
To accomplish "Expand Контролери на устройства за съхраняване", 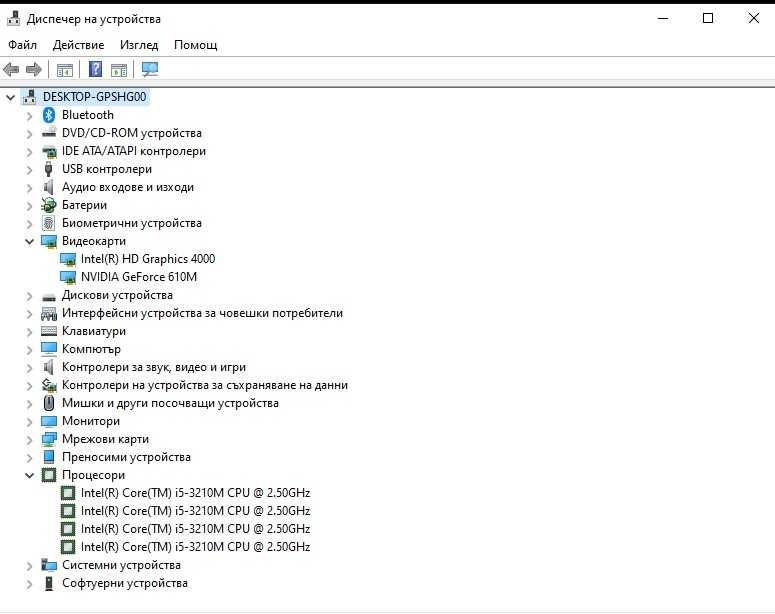I will [29, 386].
